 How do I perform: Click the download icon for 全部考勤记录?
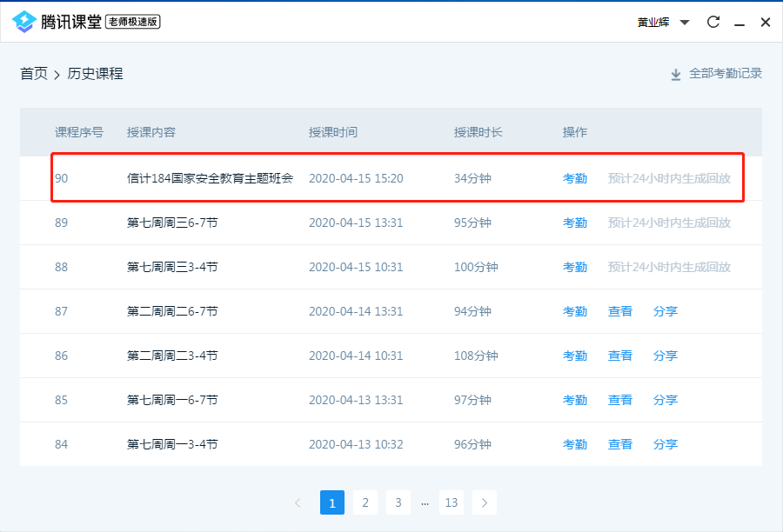pyautogui.click(x=676, y=75)
